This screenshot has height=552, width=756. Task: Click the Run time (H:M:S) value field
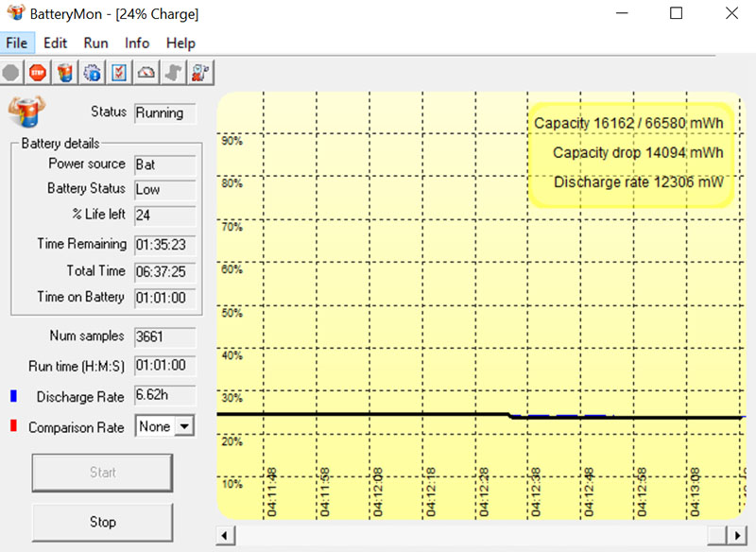(x=164, y=366)
